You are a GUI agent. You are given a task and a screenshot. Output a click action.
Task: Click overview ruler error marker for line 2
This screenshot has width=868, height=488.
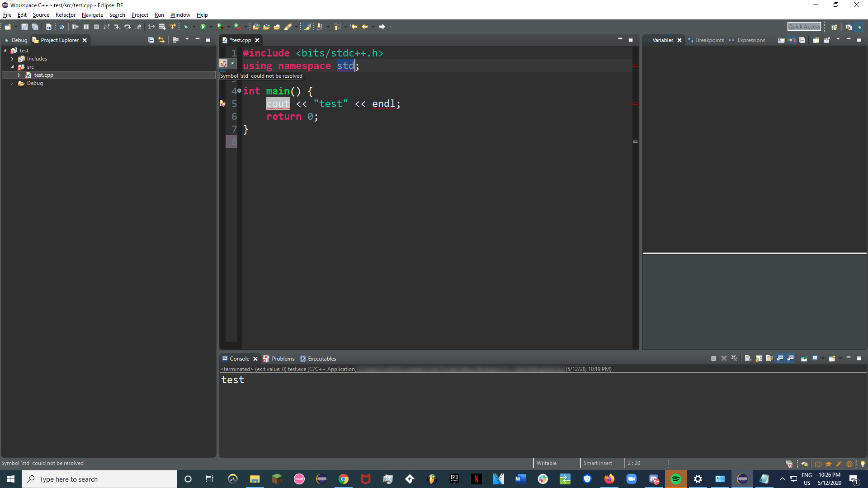pyautogui.click(x=635, y=66)
